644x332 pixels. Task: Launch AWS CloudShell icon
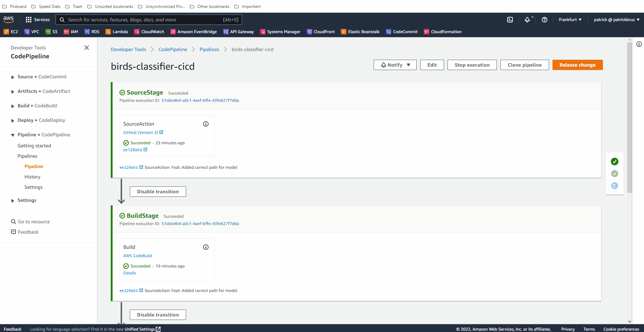pos(510,20)
